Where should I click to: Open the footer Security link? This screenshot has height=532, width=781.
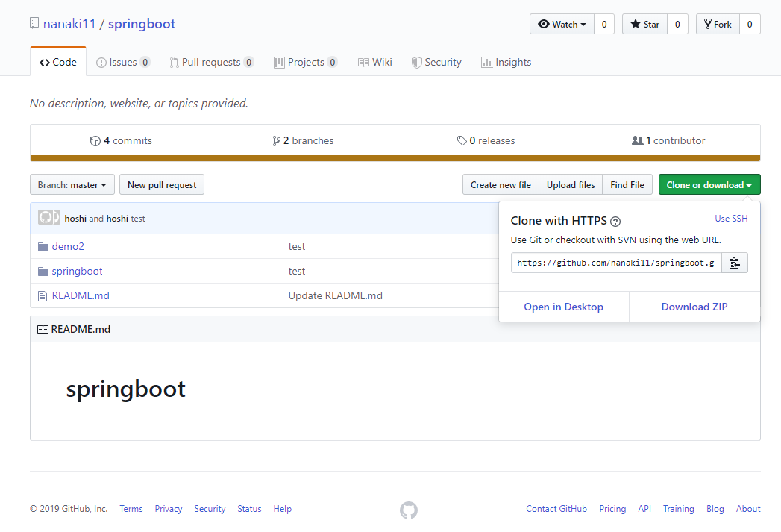pos(210,509)
